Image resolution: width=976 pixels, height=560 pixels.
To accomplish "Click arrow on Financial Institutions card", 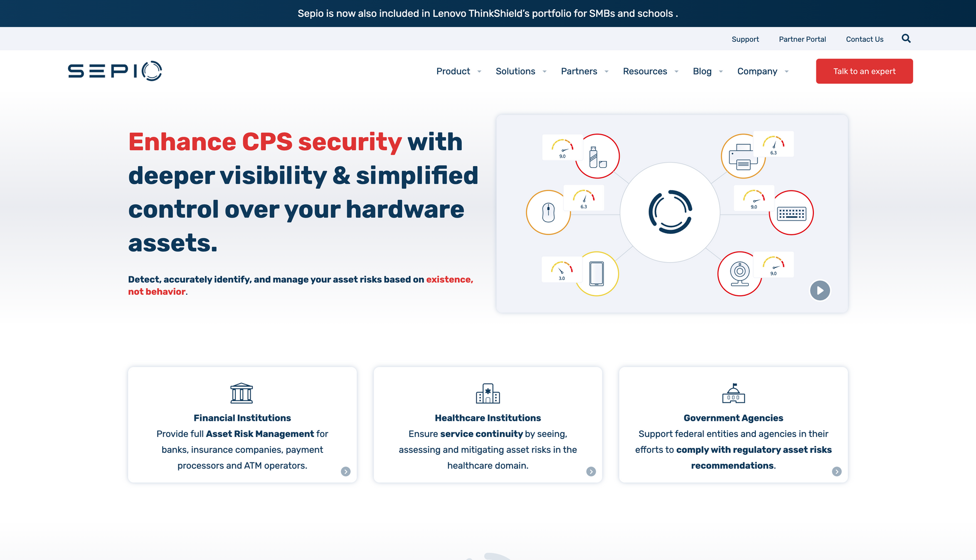I will coord(346,472).
